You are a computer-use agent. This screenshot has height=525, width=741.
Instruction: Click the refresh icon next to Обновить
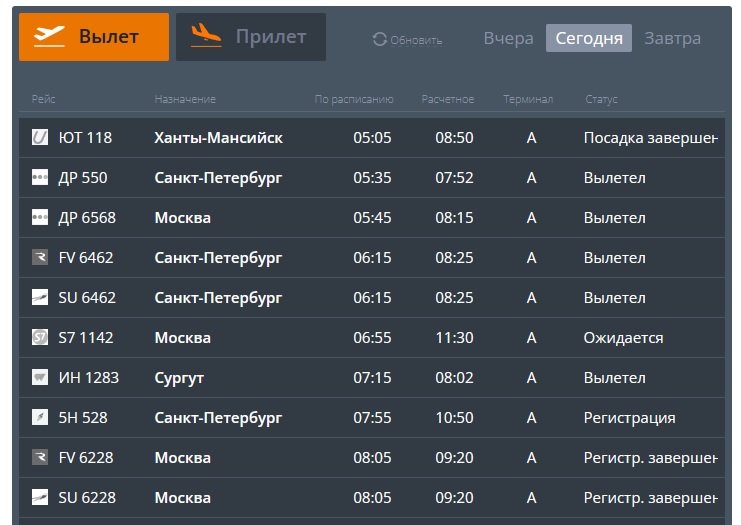pyautogui.click(x=380, y=40)
